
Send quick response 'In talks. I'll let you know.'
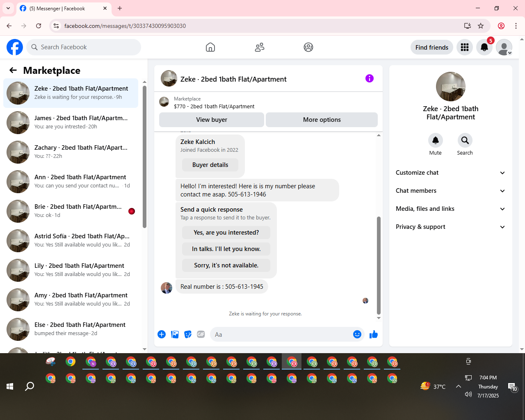(x=226, y=249)
